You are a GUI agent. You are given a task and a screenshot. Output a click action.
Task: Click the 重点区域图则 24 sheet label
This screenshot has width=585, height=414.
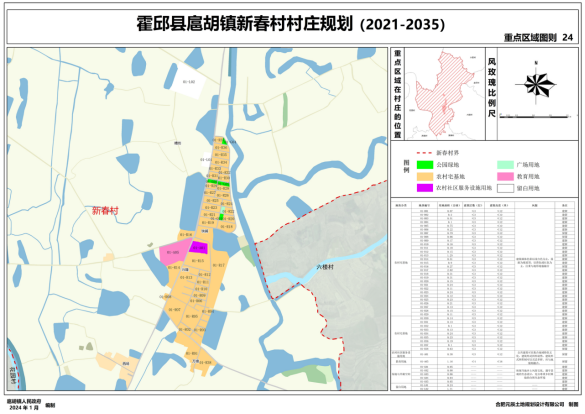click(x=538, y=38)
